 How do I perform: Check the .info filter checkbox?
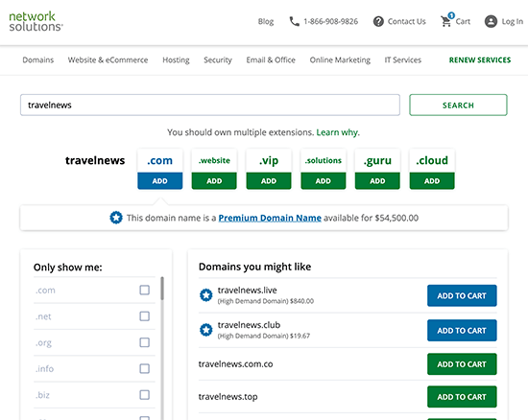pyautogui.click(x=144, y=368)
